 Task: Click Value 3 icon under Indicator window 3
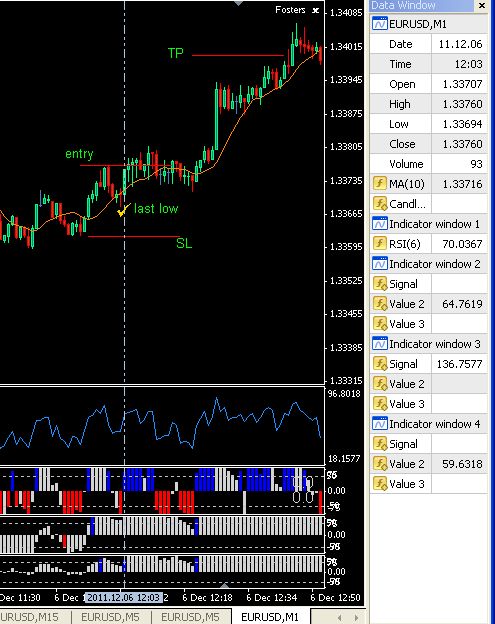tap(380, 404)
